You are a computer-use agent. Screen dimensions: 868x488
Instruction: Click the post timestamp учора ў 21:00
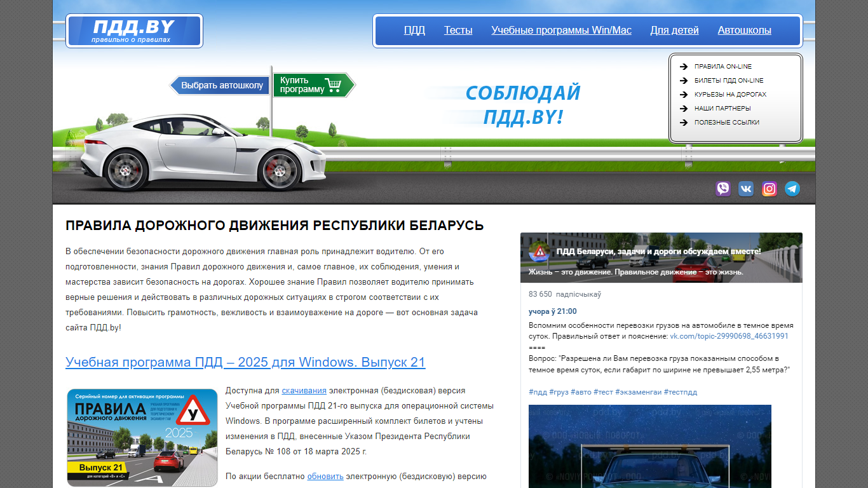click(x=553, y=311)
